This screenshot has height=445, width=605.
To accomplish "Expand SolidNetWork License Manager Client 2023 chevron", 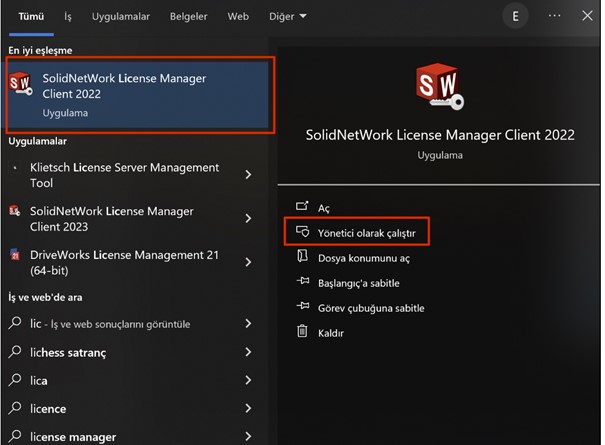I will point(248,219).
